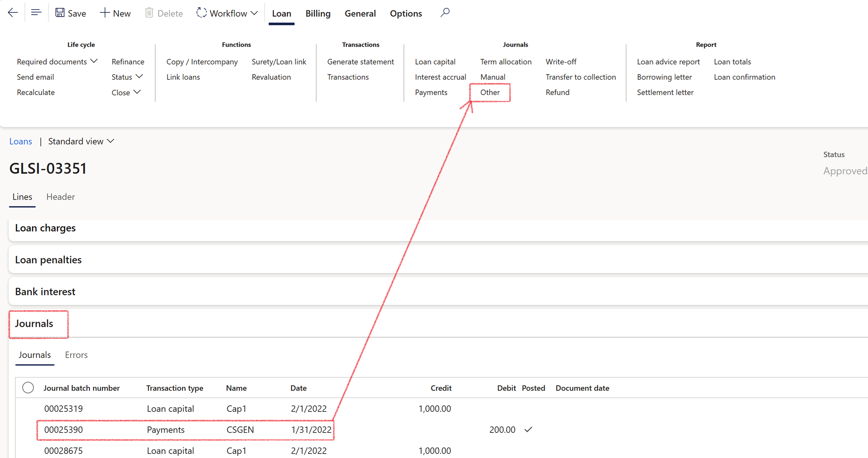Open the Payments journal button
This screenshot has width=868, height=458.
tap(431, 92)
